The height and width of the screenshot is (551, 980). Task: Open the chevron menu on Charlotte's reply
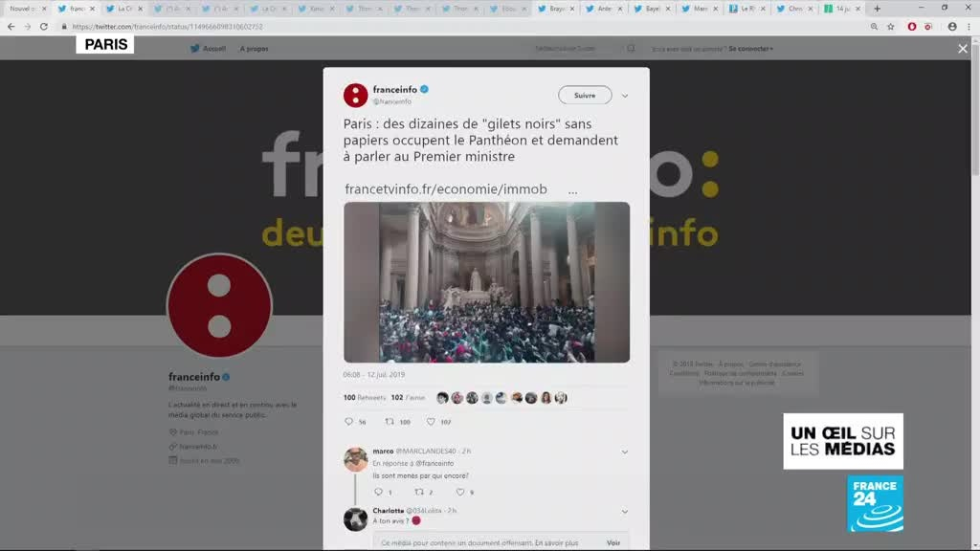(x=625, y=512)
